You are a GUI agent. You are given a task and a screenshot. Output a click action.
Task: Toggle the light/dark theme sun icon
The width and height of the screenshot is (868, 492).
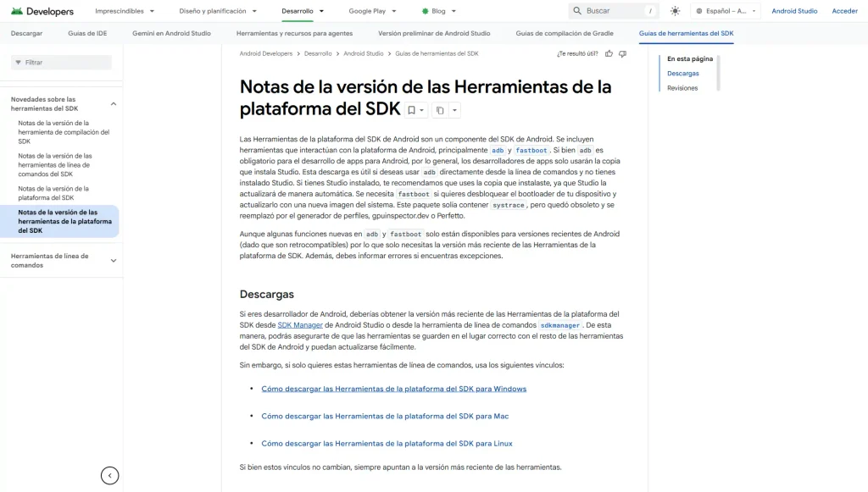coord(675,10)
